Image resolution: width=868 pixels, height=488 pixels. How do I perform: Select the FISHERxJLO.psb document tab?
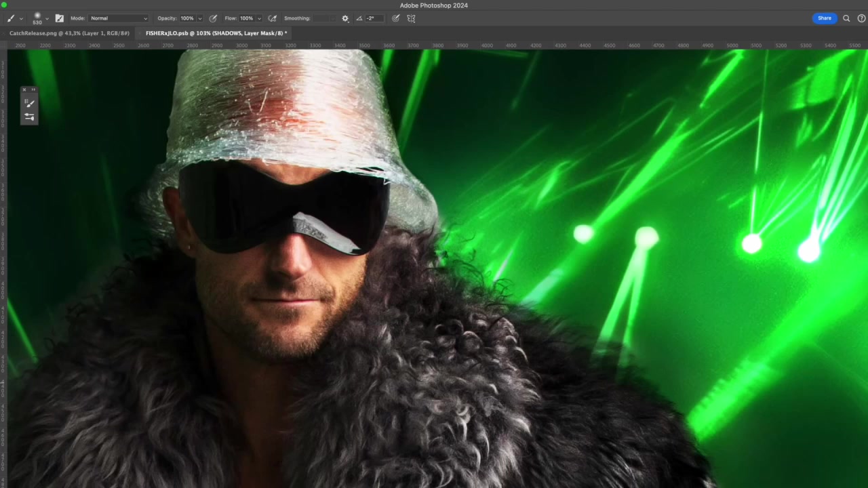point(216,33)
